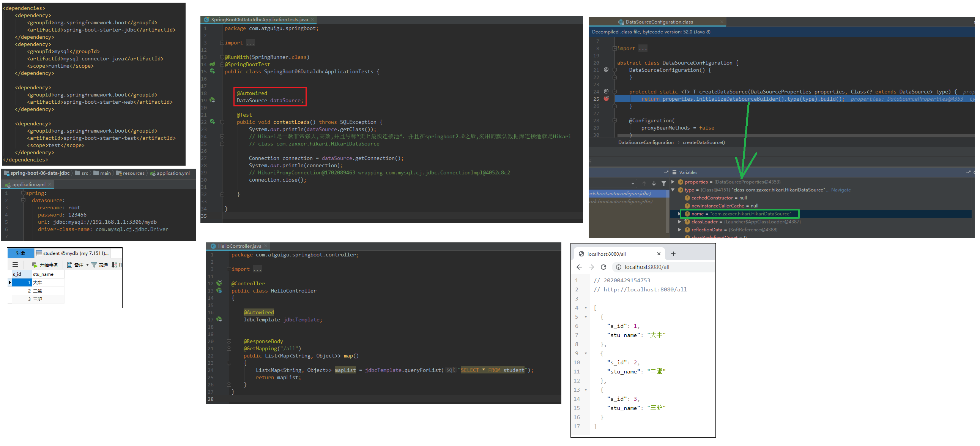Viewport: 980px width, 446px height.
Task: Click next frame down arrow in debugger
Action: pos(654,183)
